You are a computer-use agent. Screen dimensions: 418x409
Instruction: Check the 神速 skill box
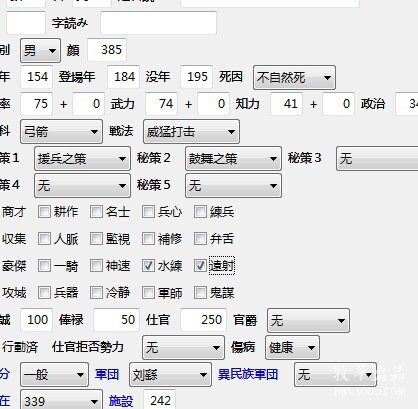point(96,266)
